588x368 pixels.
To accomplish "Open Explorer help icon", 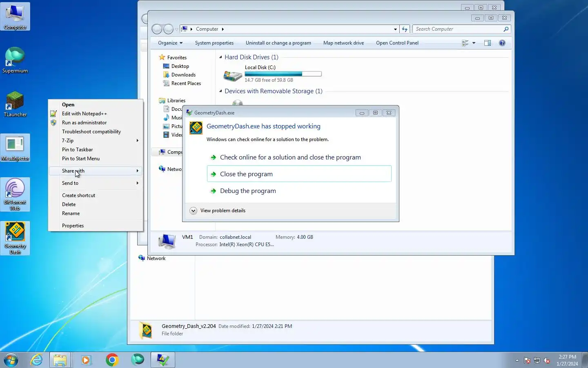I will (x=502, y=43).
